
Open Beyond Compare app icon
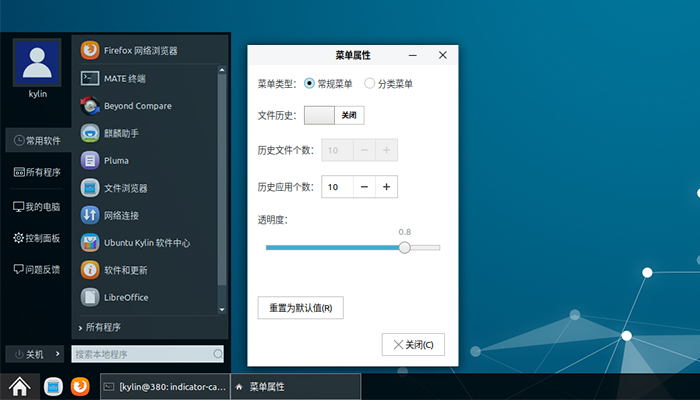[90, 105]
